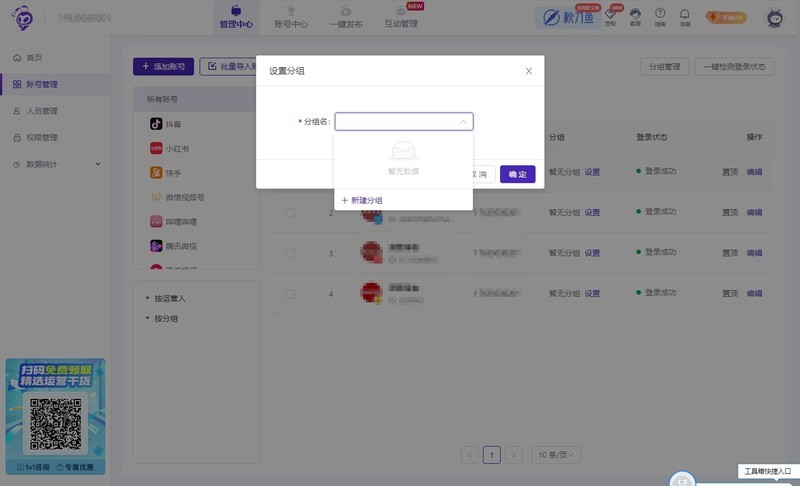Open the 客服 headset icon
Viewport: 800px width, 486px height.
(x=635, y=17)
